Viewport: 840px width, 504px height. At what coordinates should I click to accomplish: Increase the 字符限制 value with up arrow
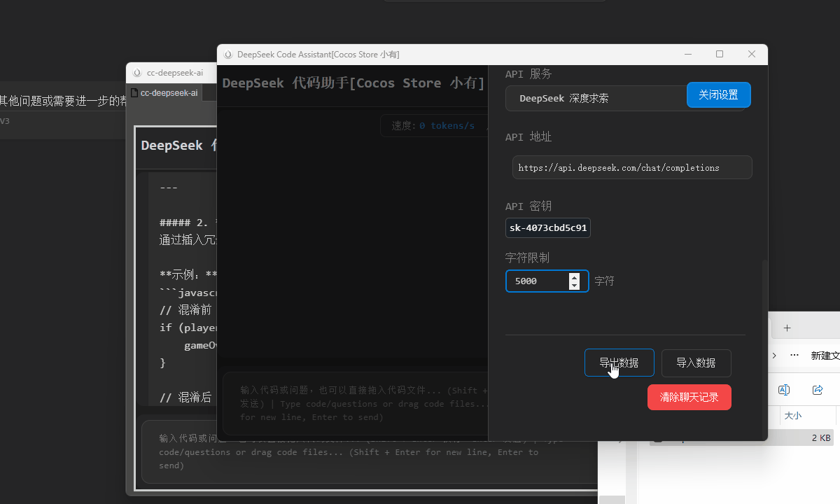575,276
